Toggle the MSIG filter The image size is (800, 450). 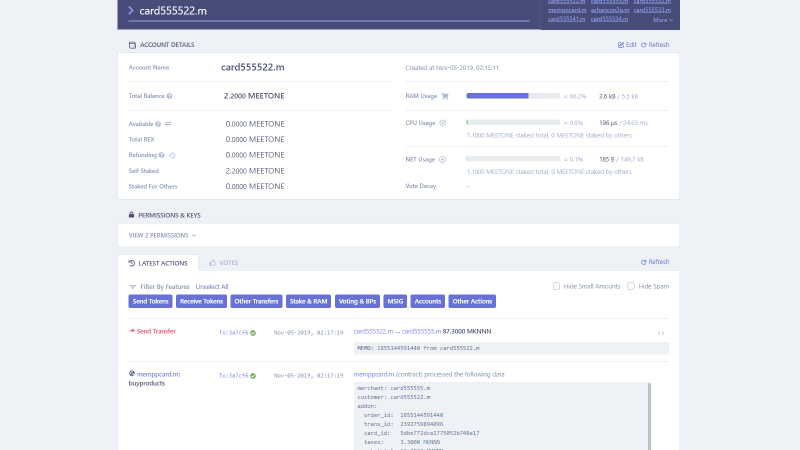pos(395,302)
